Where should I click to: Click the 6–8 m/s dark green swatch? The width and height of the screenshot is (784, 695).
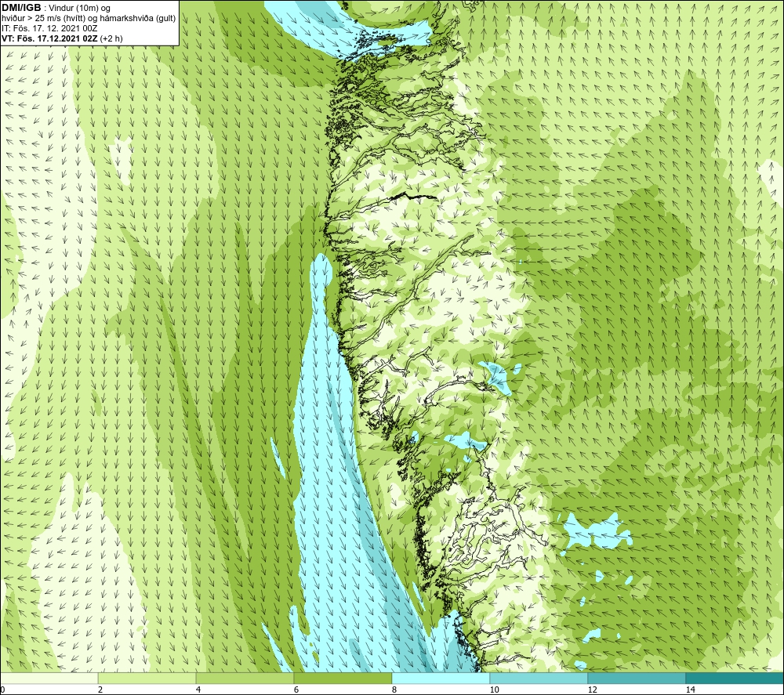tap(343, 678)
